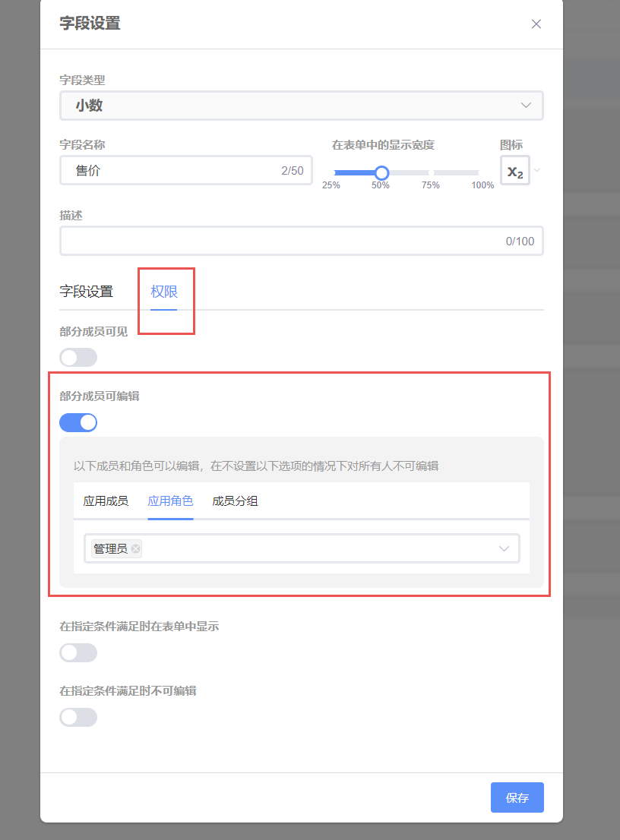Switch to the 字段设置 tab
This screenshot has height=840, width=620.
click(86, 292)
